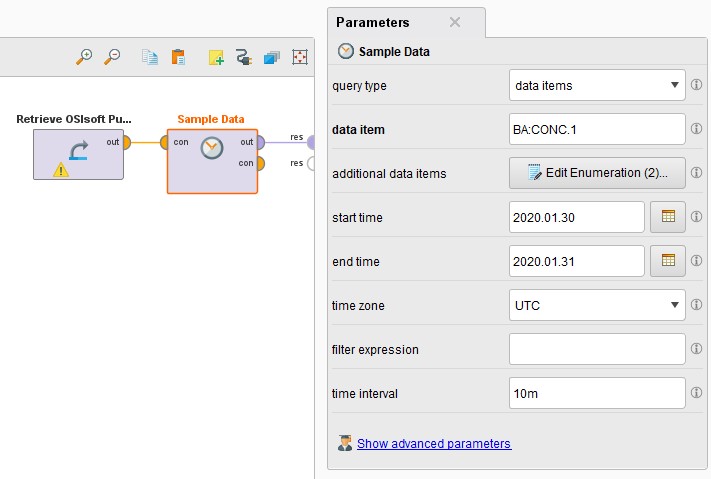Click the auto-wire connections plug icon
Viewport: 711px width, 479px height.
(243, 57)
